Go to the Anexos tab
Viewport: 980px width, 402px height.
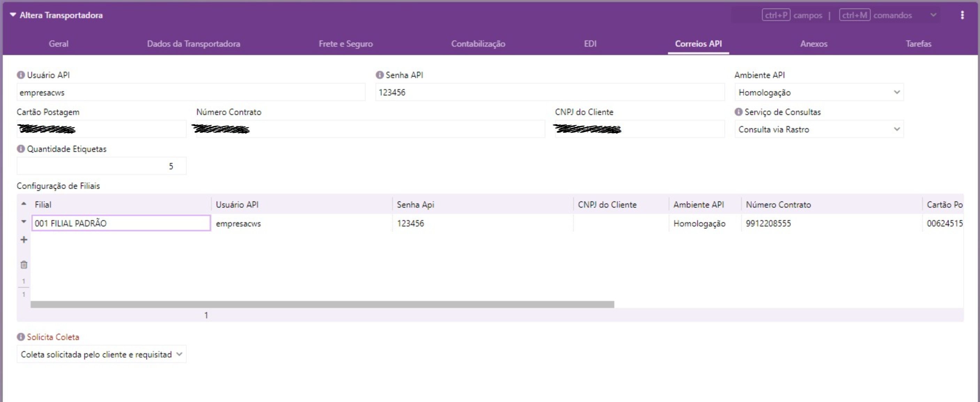click(814, 44)
